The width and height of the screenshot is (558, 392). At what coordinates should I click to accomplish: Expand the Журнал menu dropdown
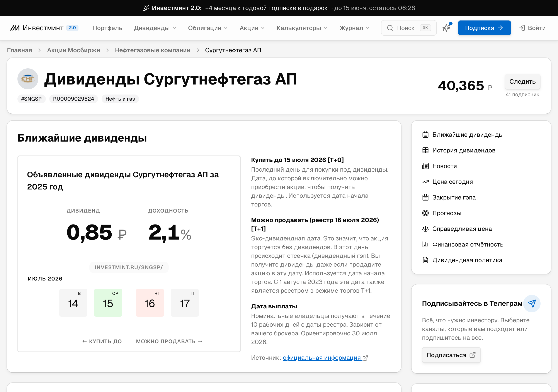tap(354, 28)
